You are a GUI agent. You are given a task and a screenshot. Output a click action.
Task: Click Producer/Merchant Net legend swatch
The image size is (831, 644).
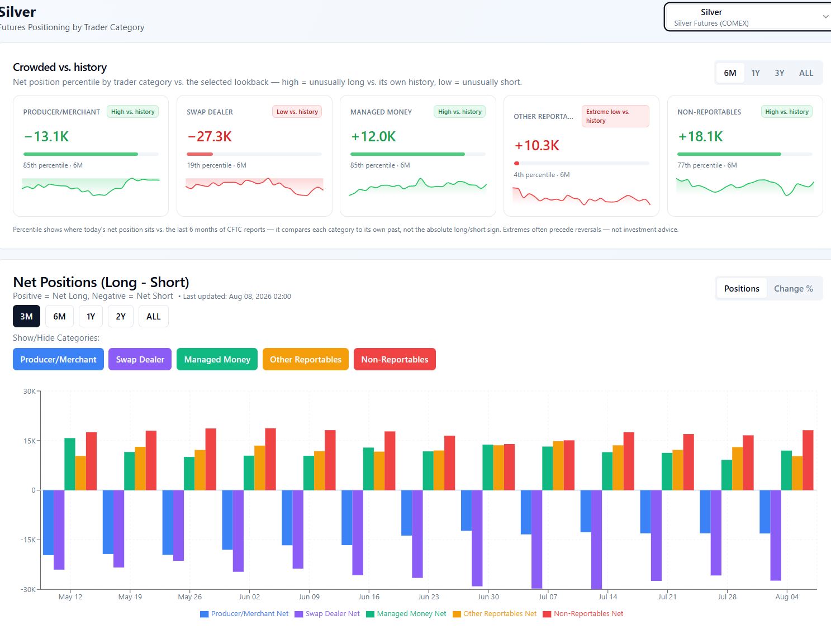tap(204, 614)
